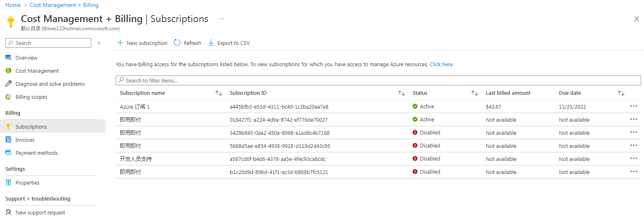
Task: Open 即用即付 subscription with ID 5668d5ae
Action: 130,146
